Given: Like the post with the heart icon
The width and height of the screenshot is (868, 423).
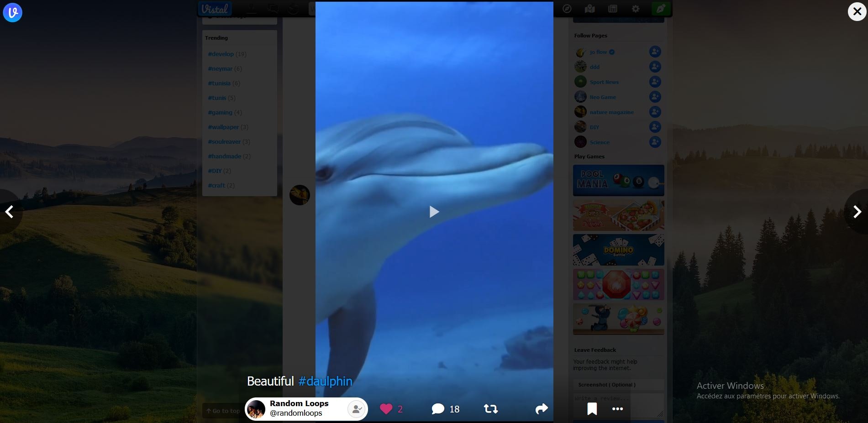Looking at the screenshot, I should pos(386,409).
